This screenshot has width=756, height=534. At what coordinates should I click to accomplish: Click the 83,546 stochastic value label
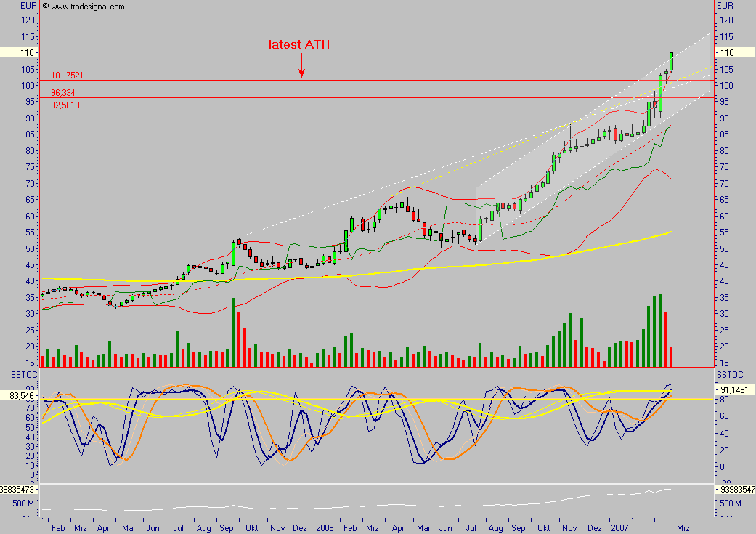(19, 396)
